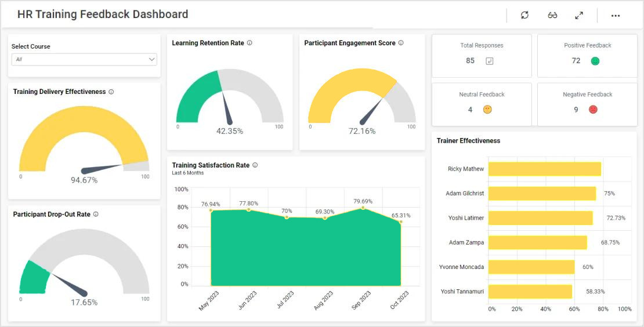
Task: Click the 60% label for Yvonne Moncada
Action: click(588, 267)
